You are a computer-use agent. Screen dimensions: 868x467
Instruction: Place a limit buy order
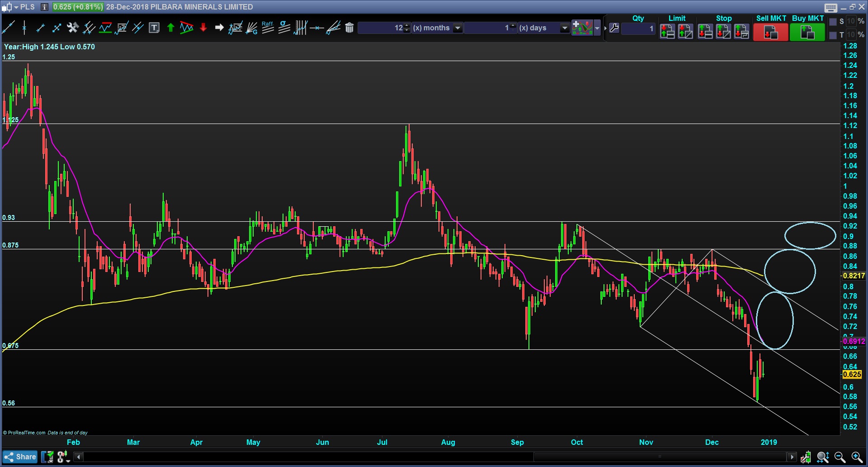pyautogui.click(x=667, y=32)
